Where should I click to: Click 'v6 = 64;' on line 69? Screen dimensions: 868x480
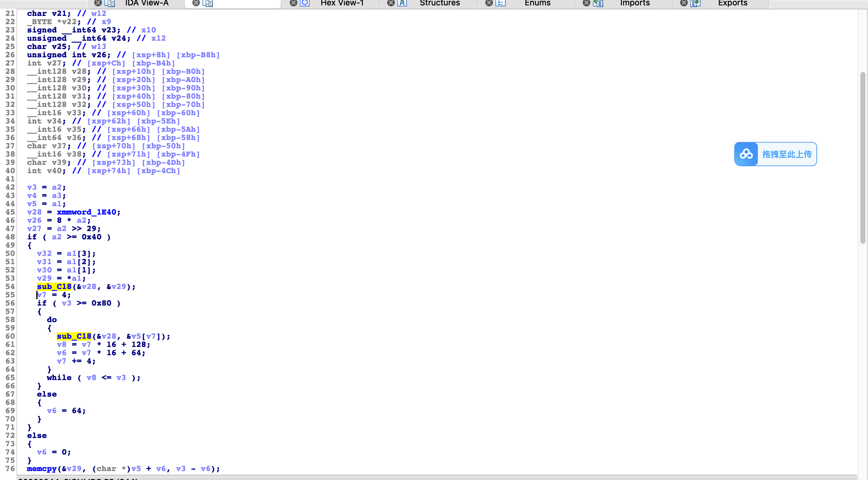[x=66, y=411]
